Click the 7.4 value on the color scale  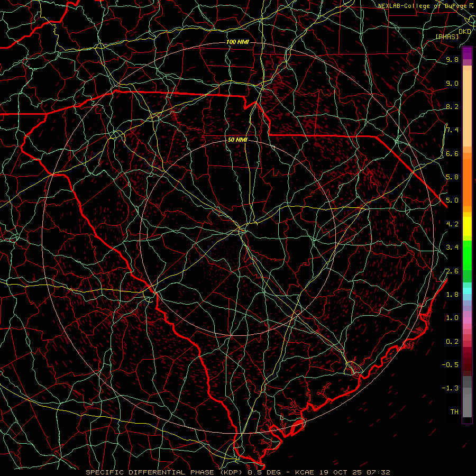[x=452, y=130]
